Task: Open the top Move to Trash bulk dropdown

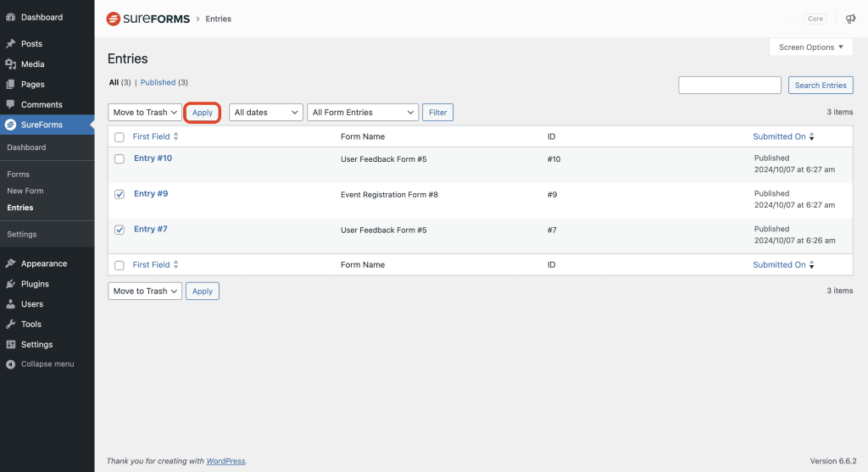Action: coord(145,113)
